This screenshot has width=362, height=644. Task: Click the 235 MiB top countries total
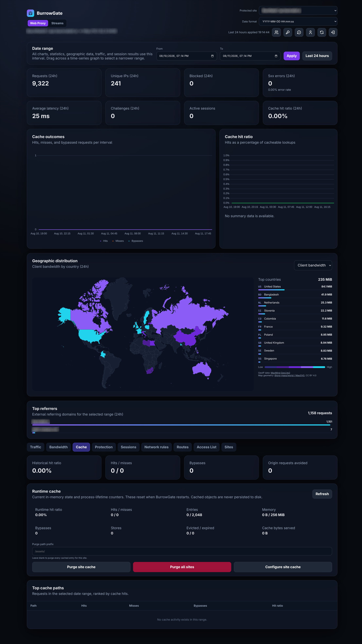[x=325, y=280]
